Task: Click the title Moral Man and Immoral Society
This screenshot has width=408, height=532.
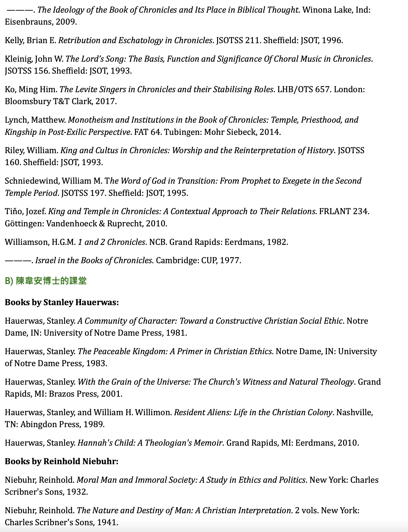Action: click(191, 480)
